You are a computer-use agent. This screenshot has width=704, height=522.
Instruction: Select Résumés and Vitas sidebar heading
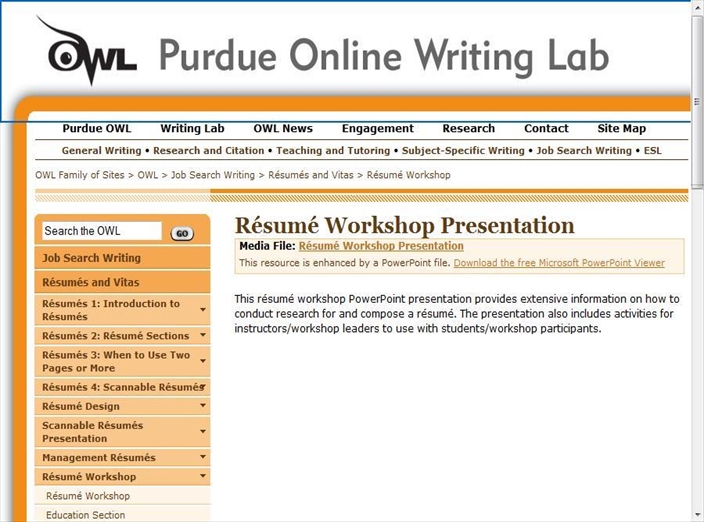click(x=122, y=282)
